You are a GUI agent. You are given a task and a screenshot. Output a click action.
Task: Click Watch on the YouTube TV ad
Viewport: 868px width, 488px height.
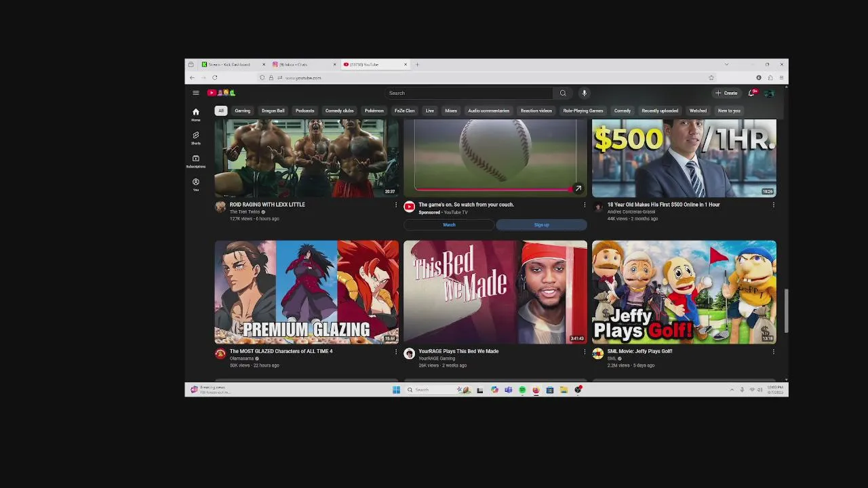coord(449,225)
